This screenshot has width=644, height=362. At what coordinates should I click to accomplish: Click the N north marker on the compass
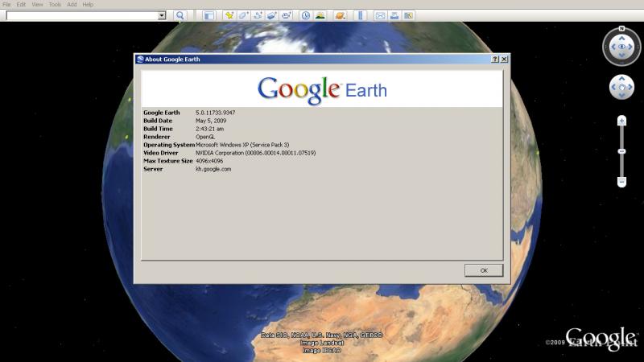[621, 29]
